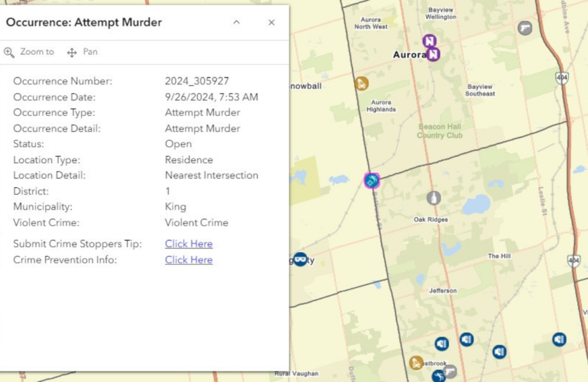Open the Crime Prevention Info link
The height and width of the screenshot is (382, 588).
click(x=188, y=260)
